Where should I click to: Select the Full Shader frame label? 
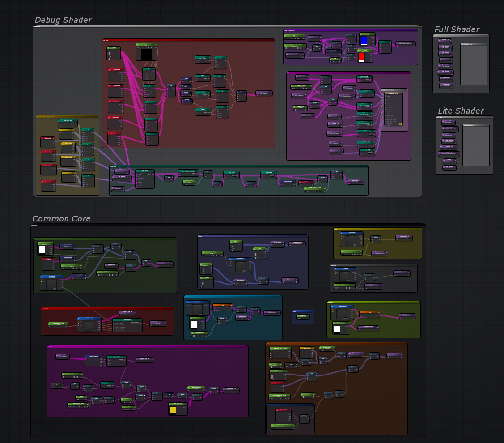pos(457,30)
